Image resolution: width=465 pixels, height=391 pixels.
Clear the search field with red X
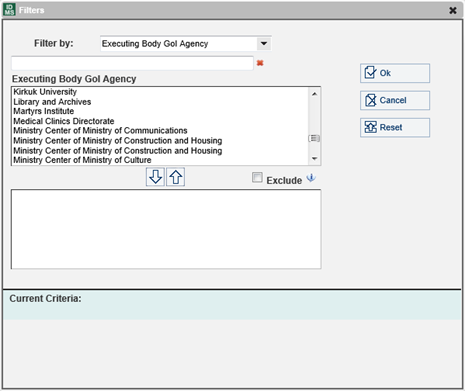[260, 63]
